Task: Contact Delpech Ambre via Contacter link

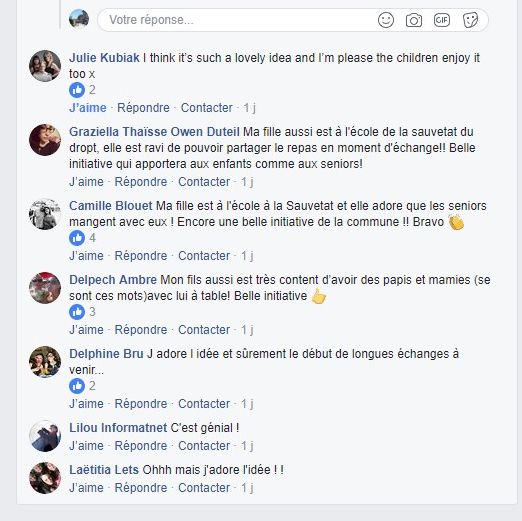Action: [x=204, y=330]
